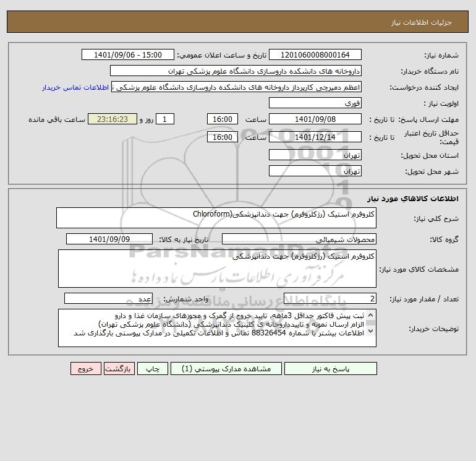Click the جزئیات اطلاعات نیاز header title
This screenshot has width=476, height=461.
(x=422, y=23)
